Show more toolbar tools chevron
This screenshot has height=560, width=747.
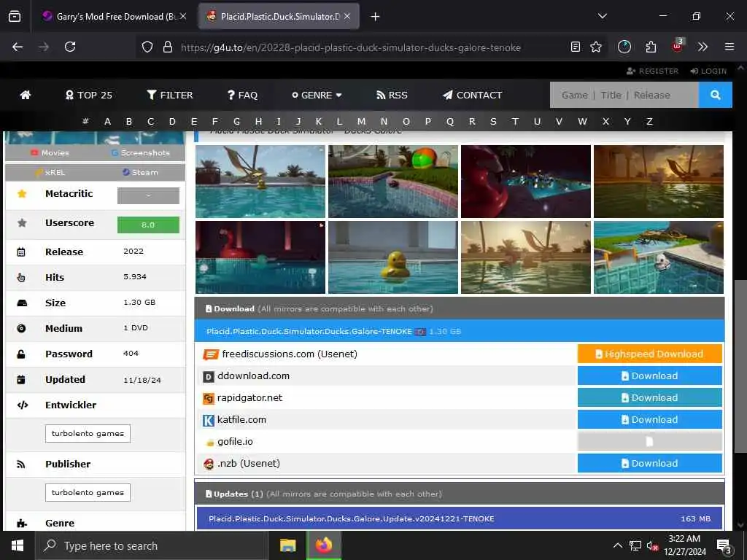point(703,47)
